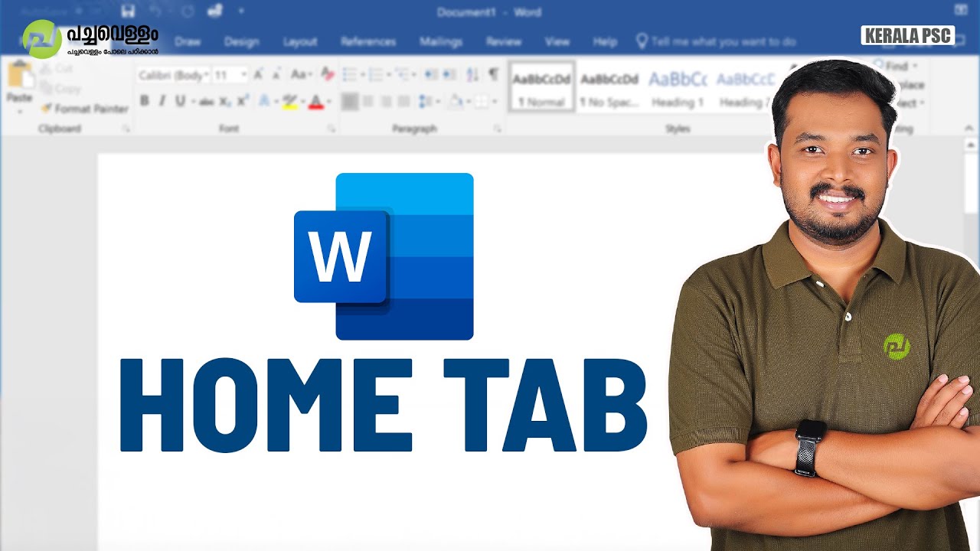Click the Redo icon in the title bar
Image resolution: width=980 pixels, height=551 pixels.
pyautogui.click(x=188, y=11)
